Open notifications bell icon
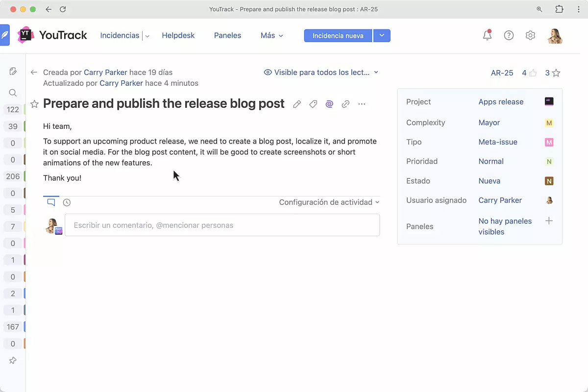 click(487, 35)
